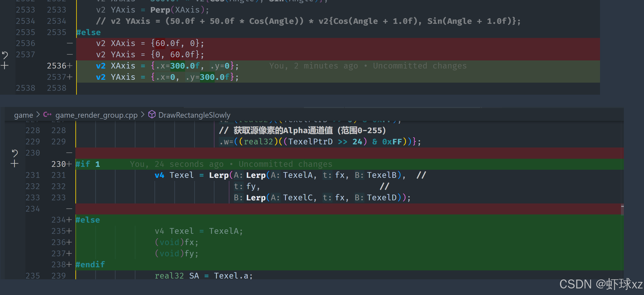Image resolution: width=644 pixels, height=295 pixels.
Task: Click line number 229 in left gutter
Action: coord(33,142)
